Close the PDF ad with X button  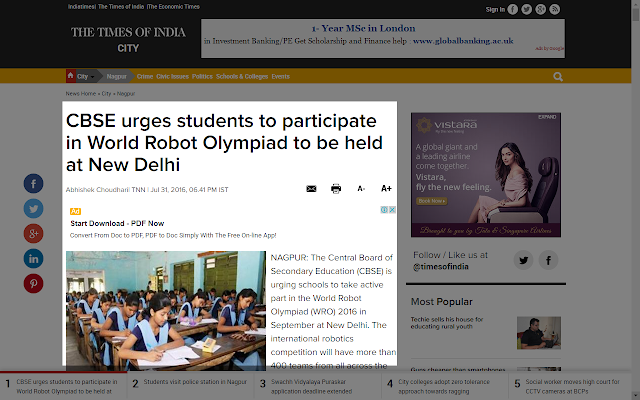point(392,209)
